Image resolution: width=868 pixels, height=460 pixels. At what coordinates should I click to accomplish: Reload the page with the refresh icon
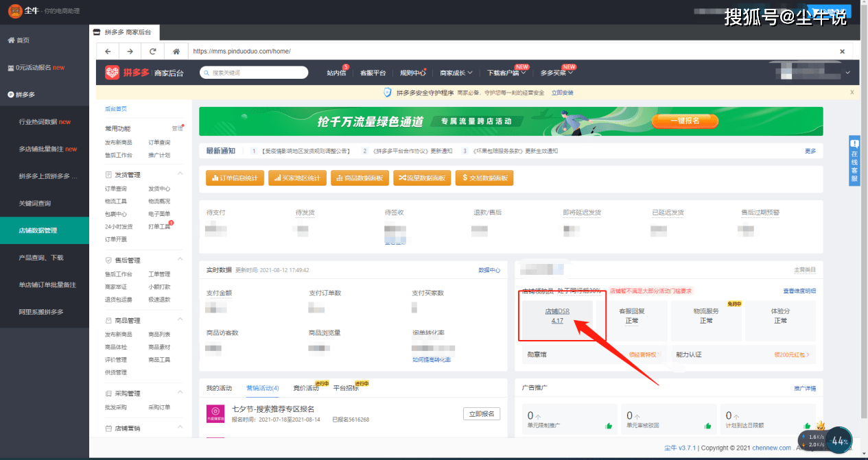pos(153,51)
